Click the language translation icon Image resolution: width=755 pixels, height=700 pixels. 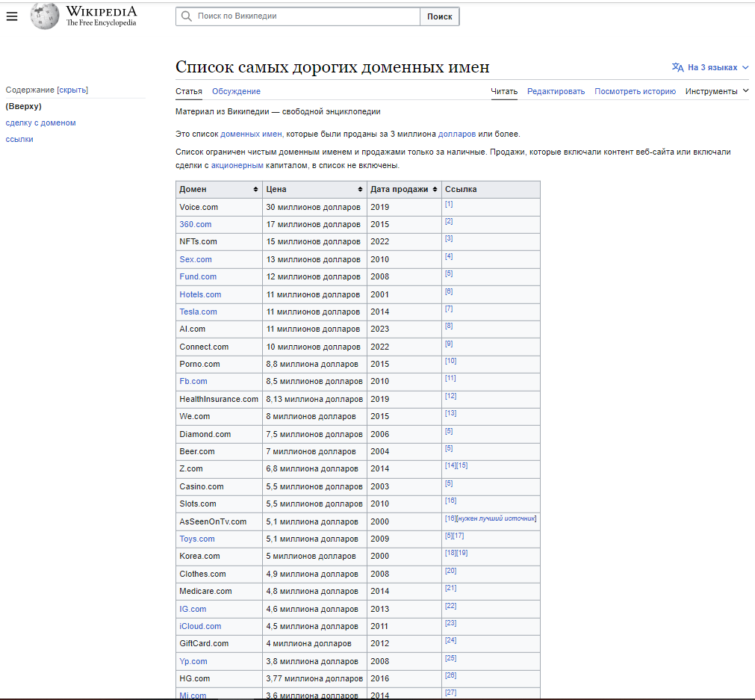[x=677, y=67]
